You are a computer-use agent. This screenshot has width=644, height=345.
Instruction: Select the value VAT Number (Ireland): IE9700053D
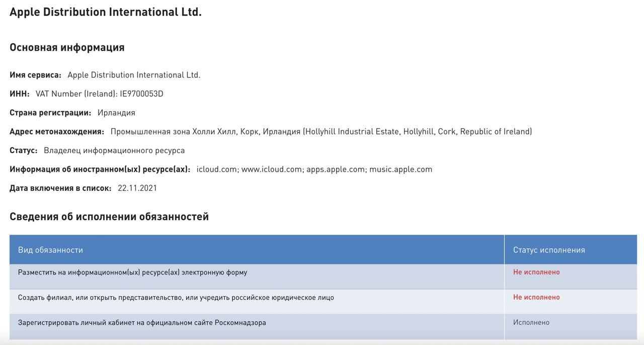[100, 94]
